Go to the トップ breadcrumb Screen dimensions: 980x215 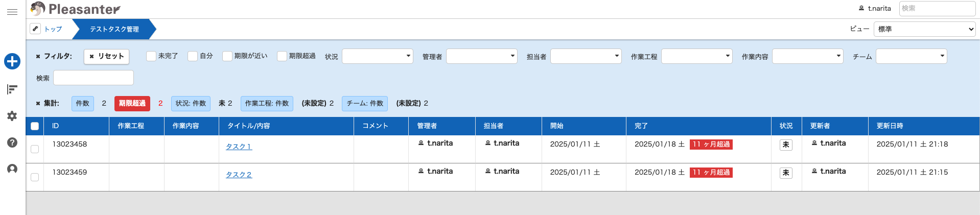53,29
